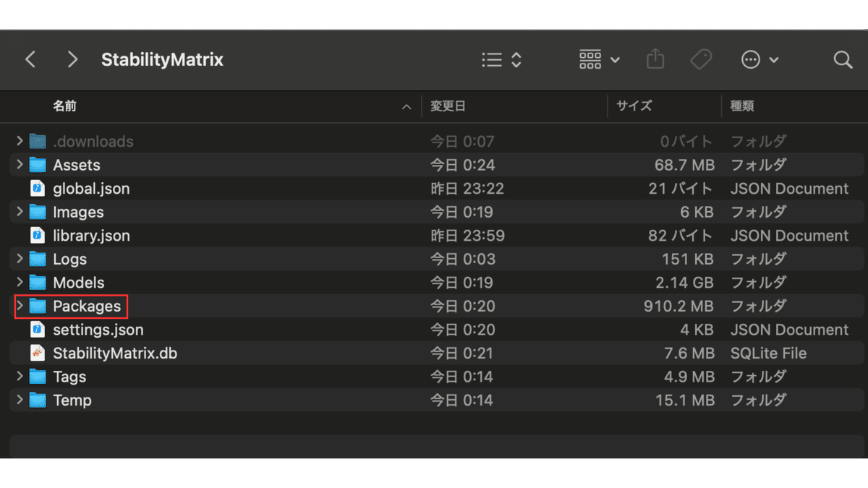Viewport: 868px width, 488px height.
Task: Select the Models folder icon
Action: pyautogui.click(x=38, y=282)
